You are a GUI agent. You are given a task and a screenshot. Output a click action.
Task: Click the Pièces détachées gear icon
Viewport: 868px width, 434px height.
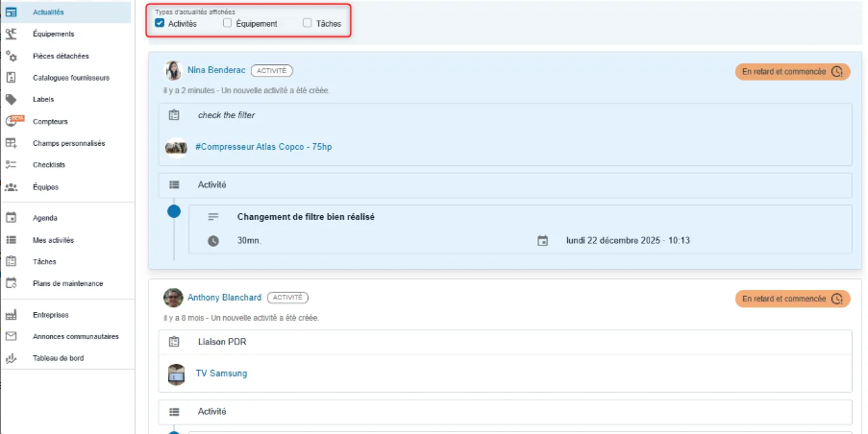12,56
